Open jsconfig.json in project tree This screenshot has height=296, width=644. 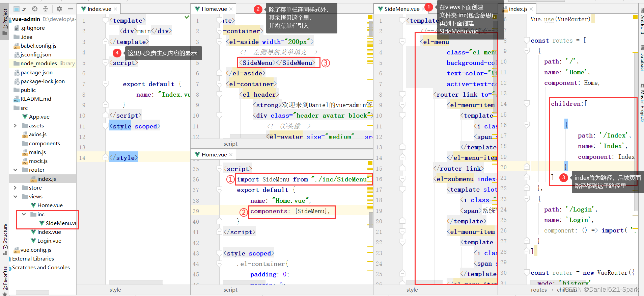(x=32, y=55)
